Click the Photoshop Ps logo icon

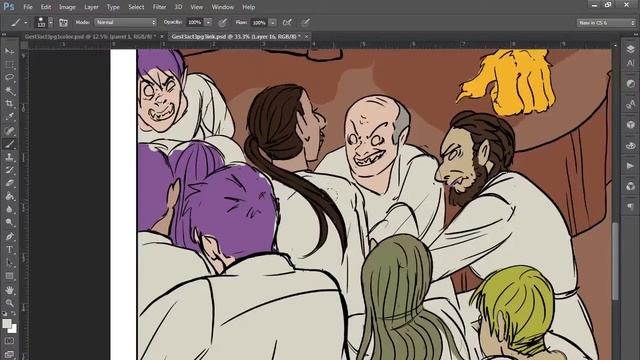[x=9, y=7]
